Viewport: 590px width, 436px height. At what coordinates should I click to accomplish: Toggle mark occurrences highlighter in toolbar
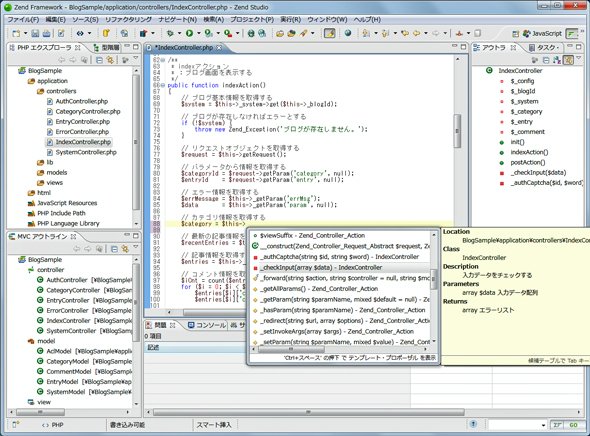330,33
